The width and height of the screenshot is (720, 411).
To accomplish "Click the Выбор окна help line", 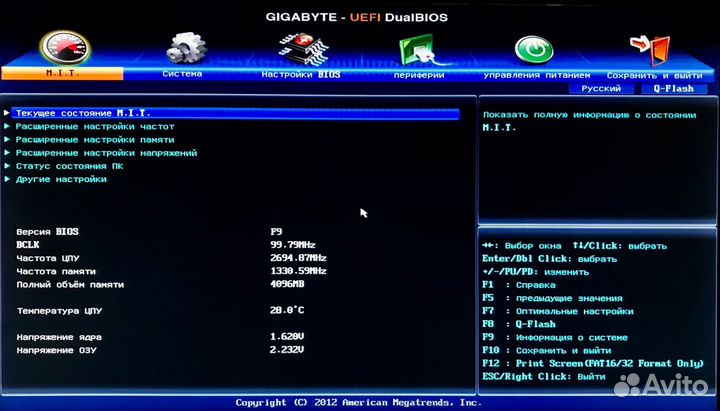I will (x=522, y=246).
